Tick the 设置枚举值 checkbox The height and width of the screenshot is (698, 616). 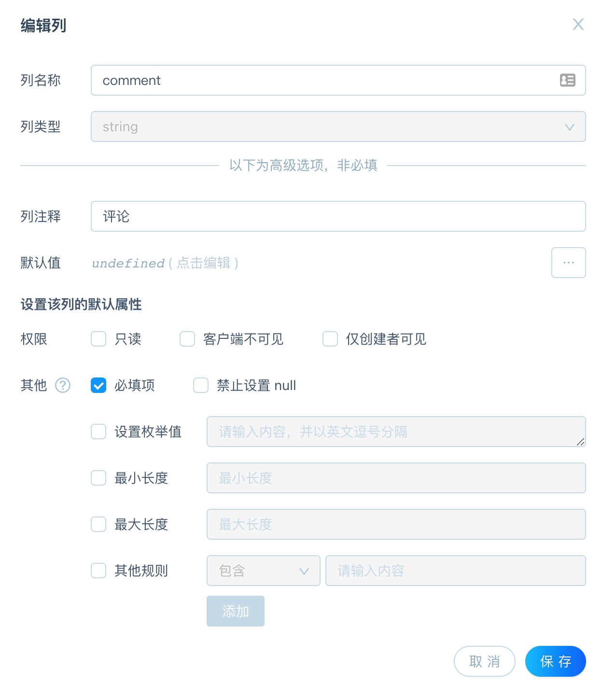pos(98,432)
